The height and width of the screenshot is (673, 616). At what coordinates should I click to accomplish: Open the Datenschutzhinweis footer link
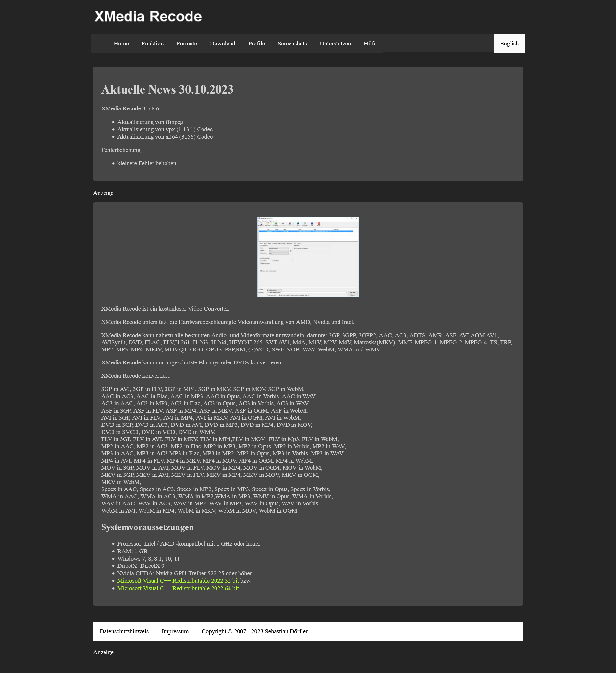(x=124, y=631)
